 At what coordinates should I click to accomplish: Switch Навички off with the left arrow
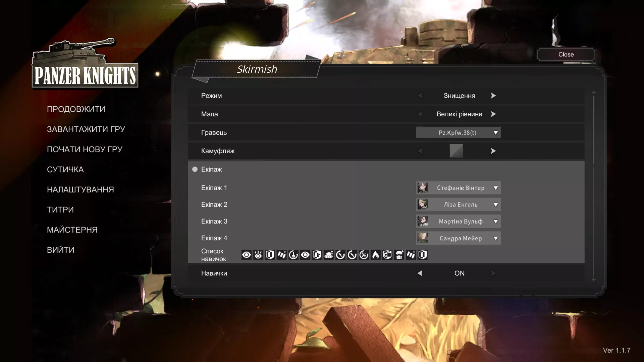tap(420, 273)
